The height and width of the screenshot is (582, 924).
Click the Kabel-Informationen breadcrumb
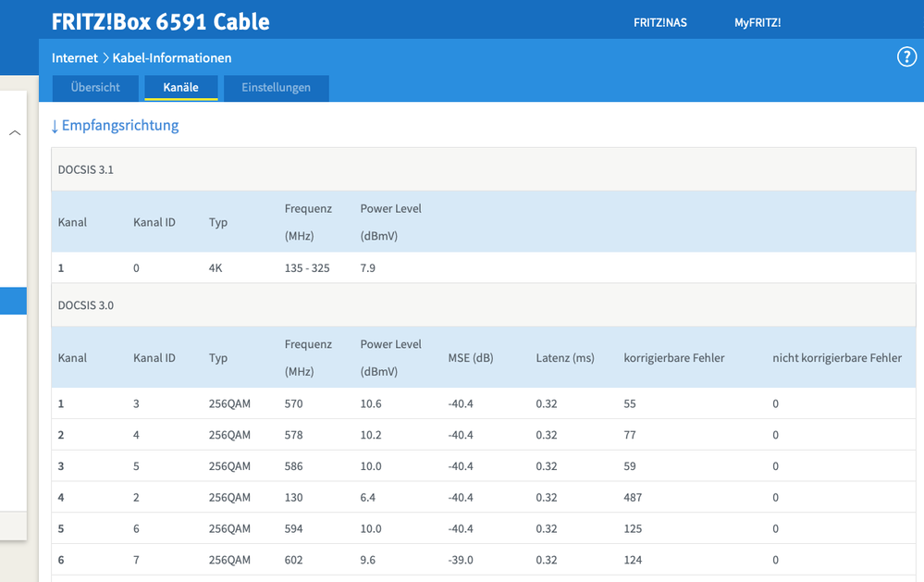(x=172, y=57)
